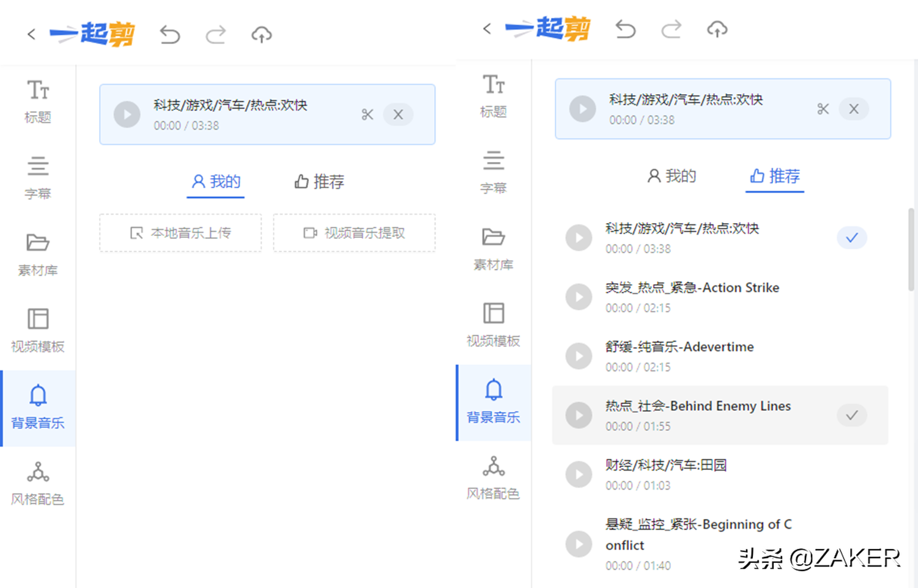Open 风格配色 style colors in right sidebar

point(494,478)
